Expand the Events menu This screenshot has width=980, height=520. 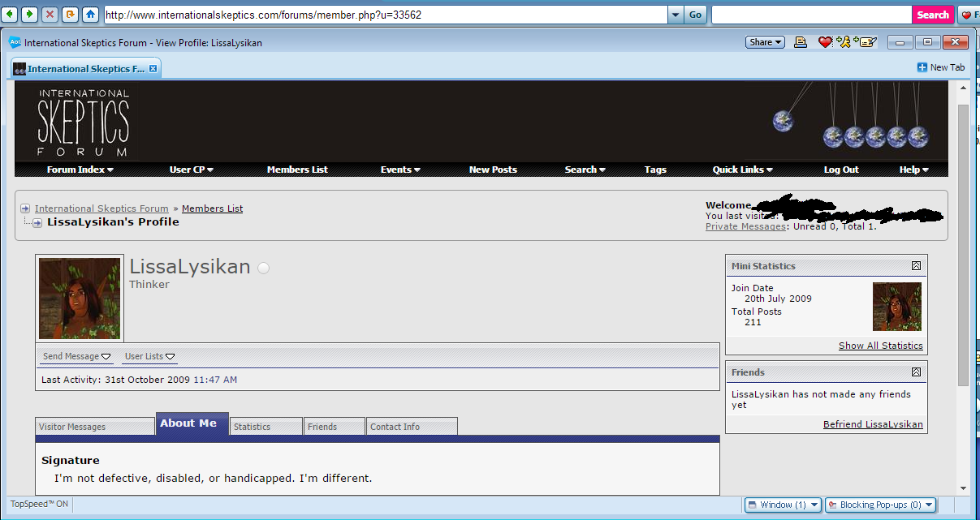tap(400, 170)
